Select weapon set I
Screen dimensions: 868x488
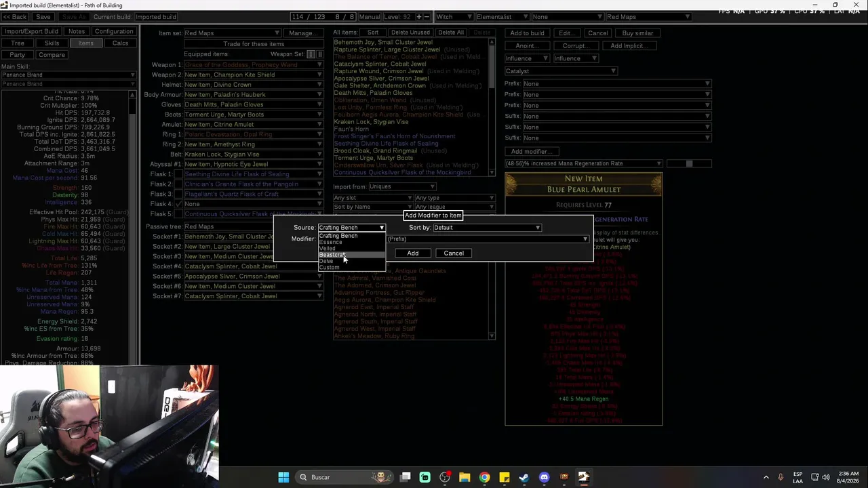[311, 54]
